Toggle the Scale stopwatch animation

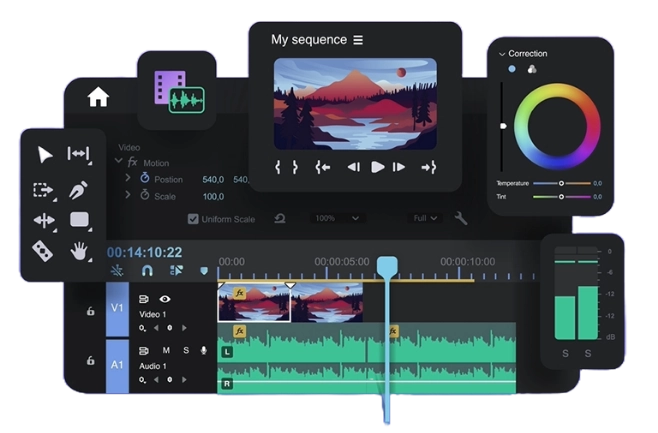(145, 195)
